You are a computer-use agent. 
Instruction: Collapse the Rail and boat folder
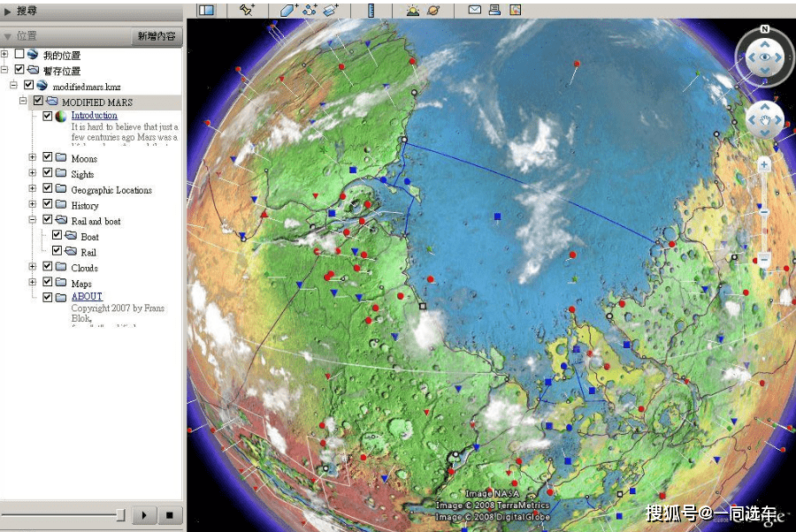tap(33, 219)
